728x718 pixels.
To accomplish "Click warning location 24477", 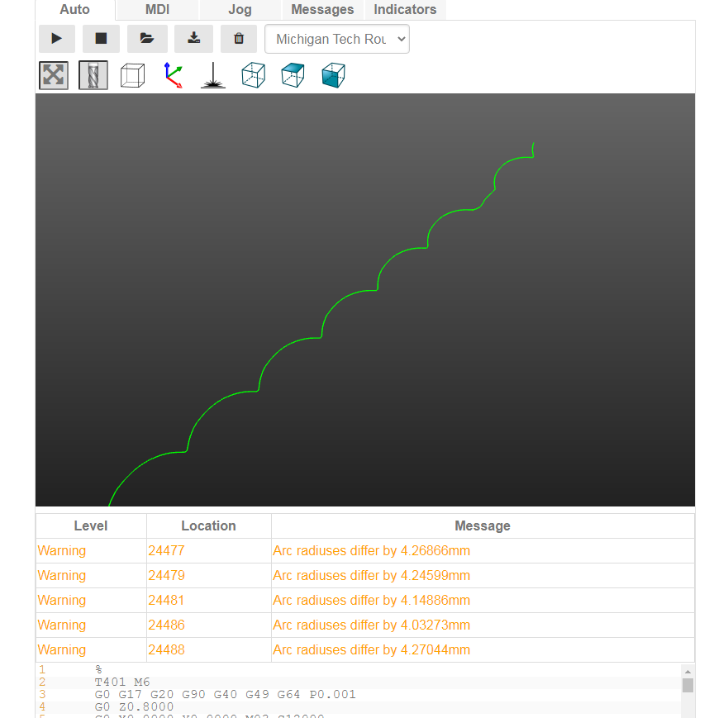I will (166, 551).
